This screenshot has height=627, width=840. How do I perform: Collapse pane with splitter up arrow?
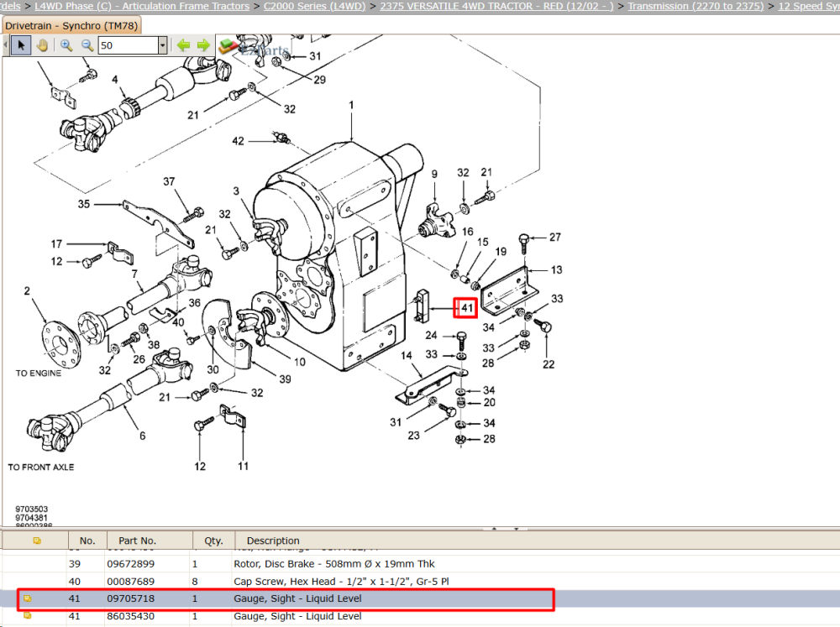[494, 529]
